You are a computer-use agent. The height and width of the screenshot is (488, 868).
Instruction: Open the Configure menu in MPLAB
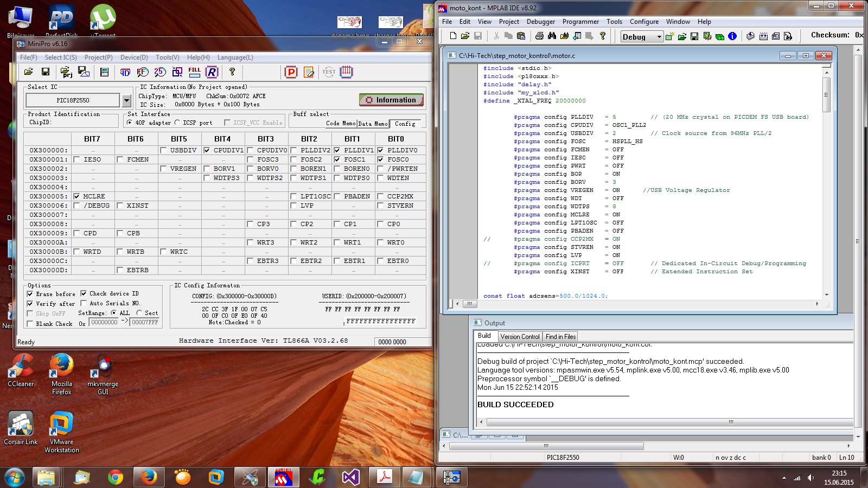pos(644,22)
